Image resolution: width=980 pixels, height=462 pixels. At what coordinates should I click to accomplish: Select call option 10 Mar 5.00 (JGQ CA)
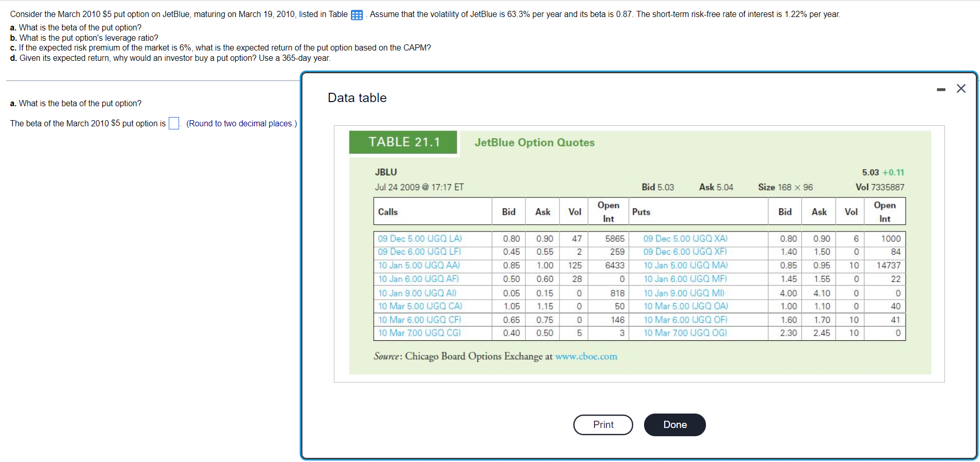(x=420, y=306)
